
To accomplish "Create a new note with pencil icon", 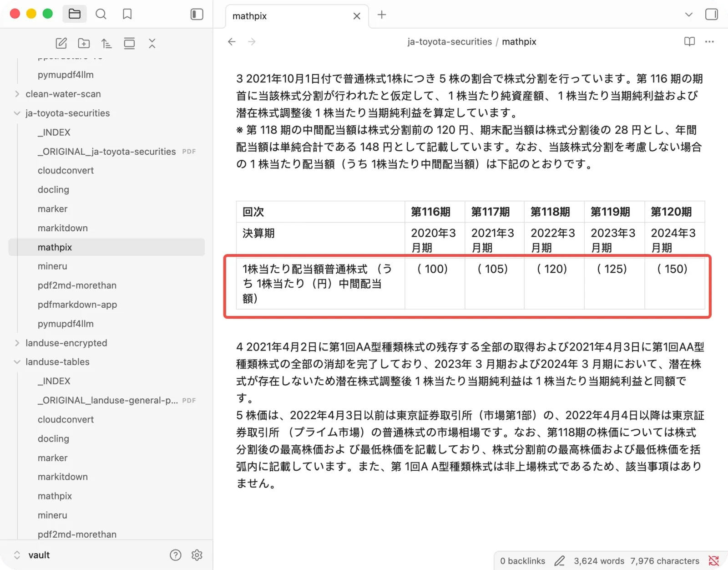I will point(61,43).
